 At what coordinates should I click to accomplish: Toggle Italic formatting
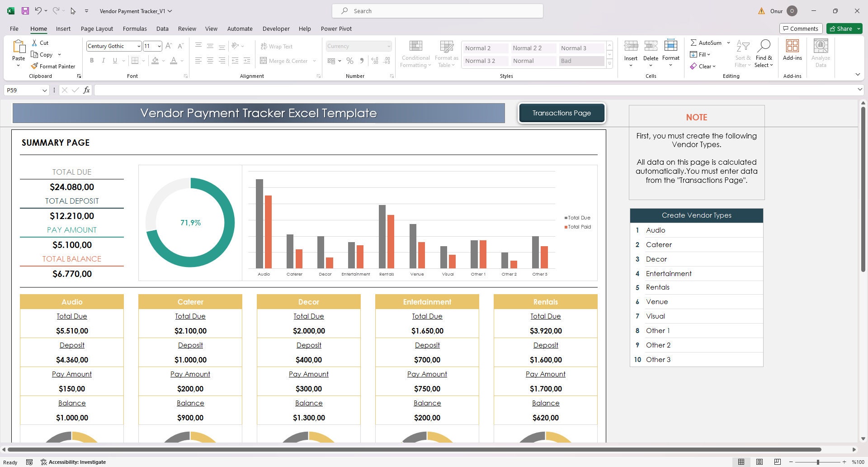104,60
